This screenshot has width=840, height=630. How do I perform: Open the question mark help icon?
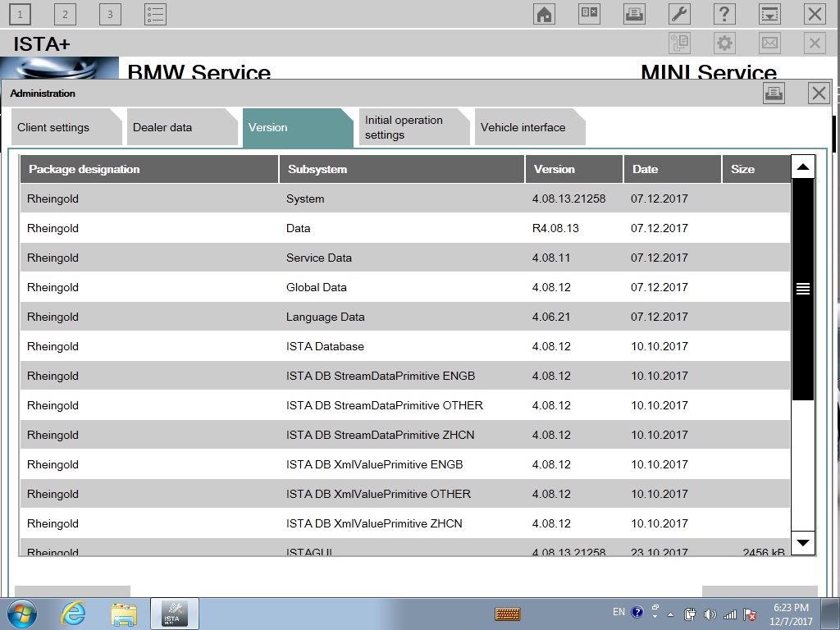tap(724, 14)
